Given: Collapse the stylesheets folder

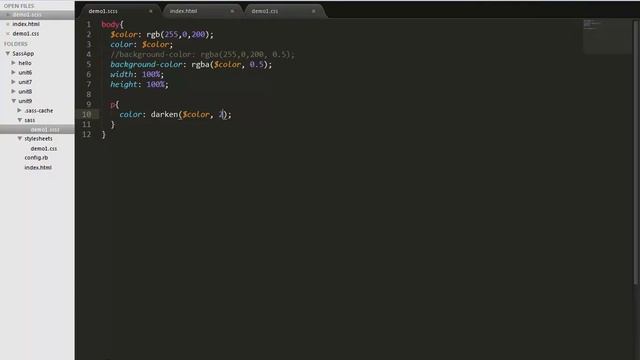Looking at the screenshot, I should (20, 139).
